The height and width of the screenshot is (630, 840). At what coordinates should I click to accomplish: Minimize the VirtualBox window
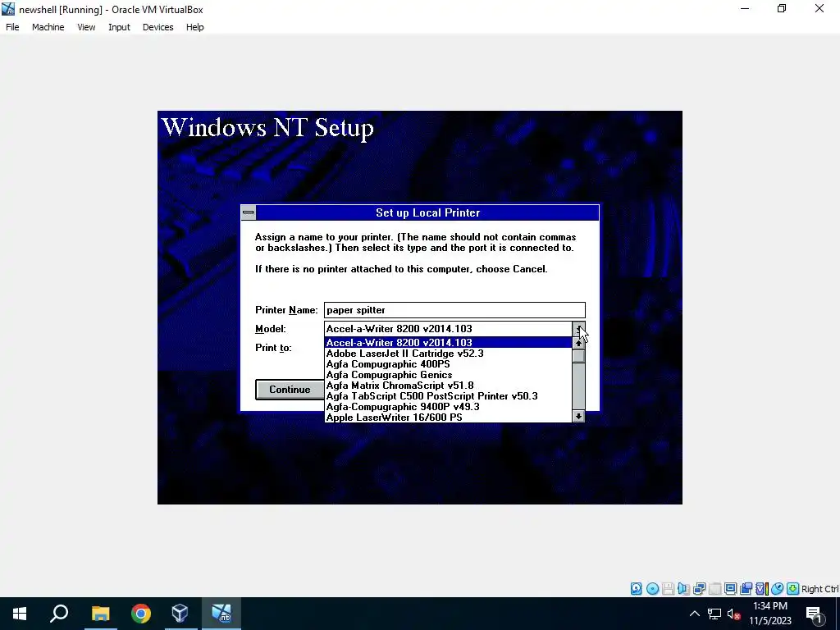745,8
